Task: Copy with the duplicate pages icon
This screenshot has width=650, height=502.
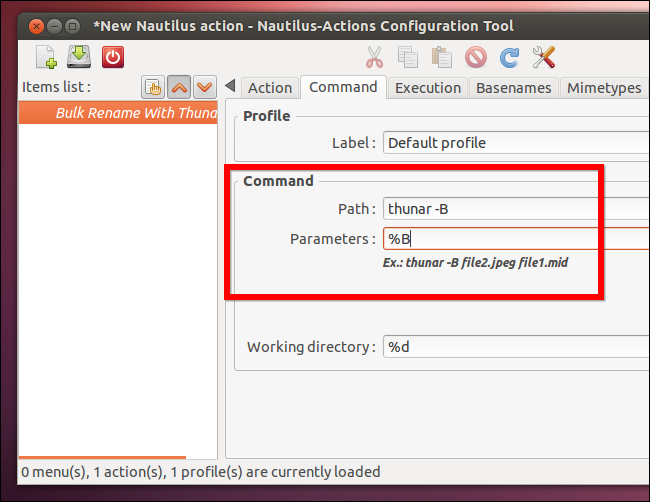Action: [408, 57]
